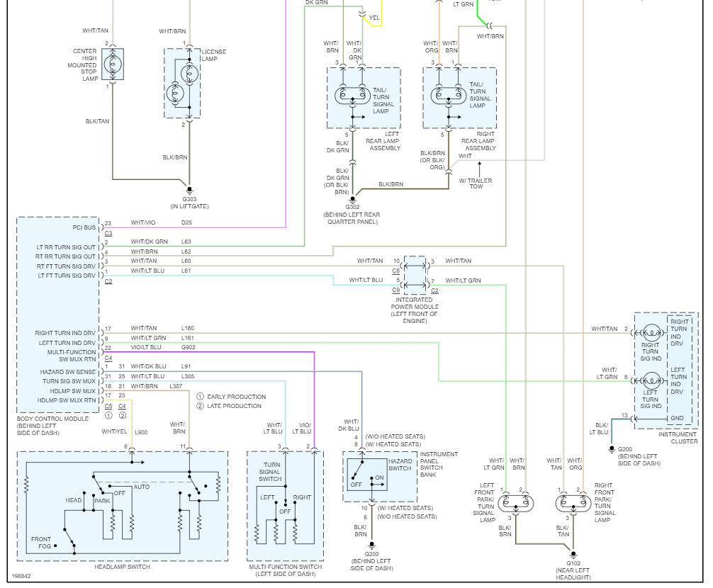Image resolution: width=713 pixels, height=588 pixels.
Task: Click the circled 2 Late Production marker
Action: [x=200, y=406]
